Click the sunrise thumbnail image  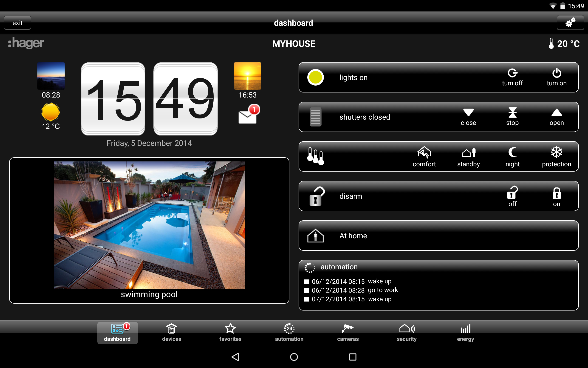click(51, 76)
